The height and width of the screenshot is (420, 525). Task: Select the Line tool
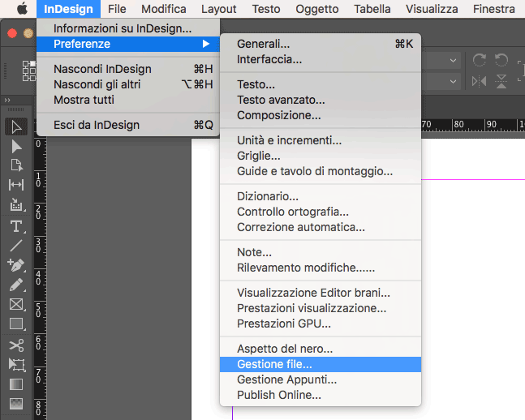[16, 246]
